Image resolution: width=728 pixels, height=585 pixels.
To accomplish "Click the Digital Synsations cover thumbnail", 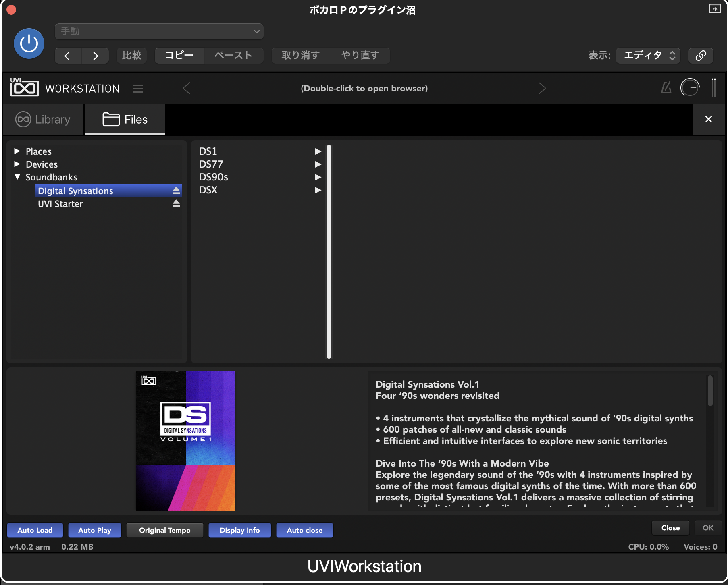I will 185,441.
